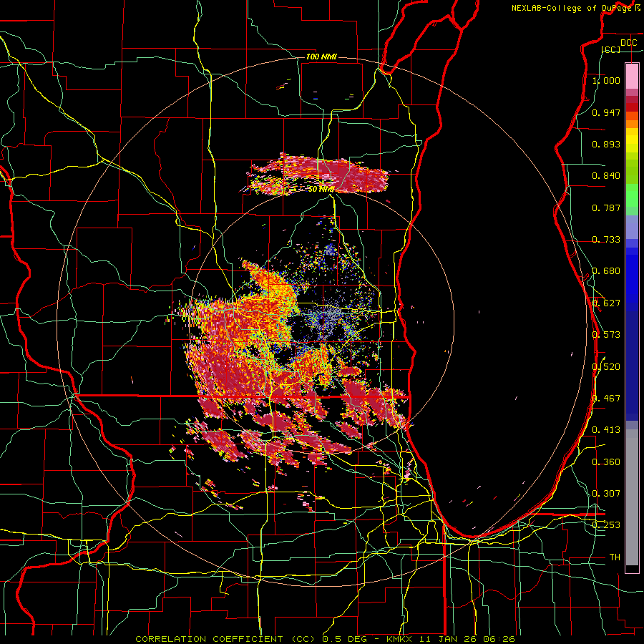Click the DCC legend heading
644x644 pixels.
[628, 43]
